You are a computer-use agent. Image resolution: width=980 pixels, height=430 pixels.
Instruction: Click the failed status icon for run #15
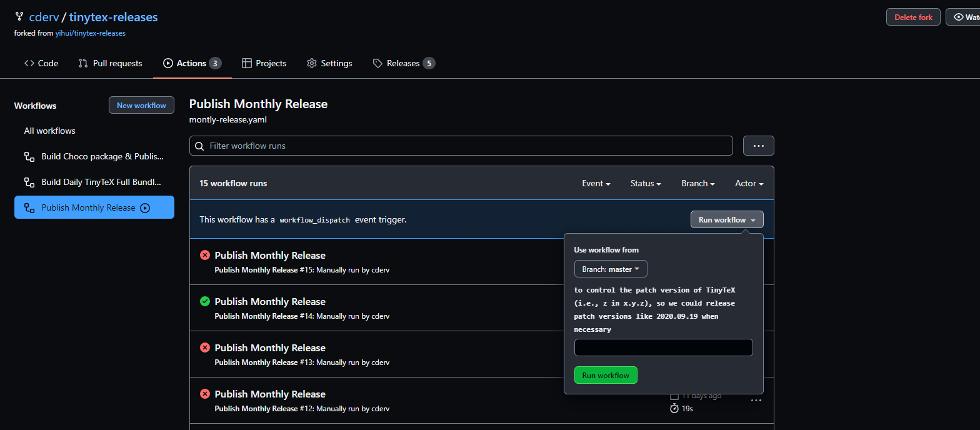click(205, 255)
